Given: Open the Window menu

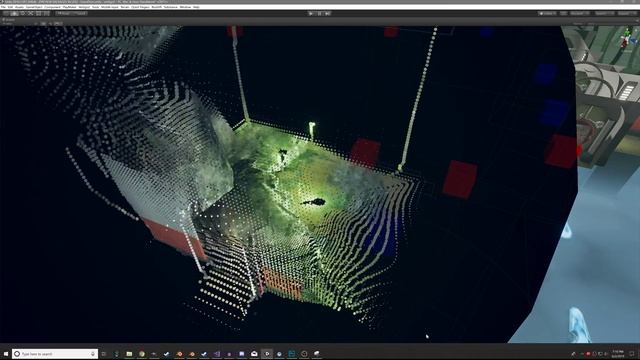Looking at the screenshot, I should click(x=185, y=7).
